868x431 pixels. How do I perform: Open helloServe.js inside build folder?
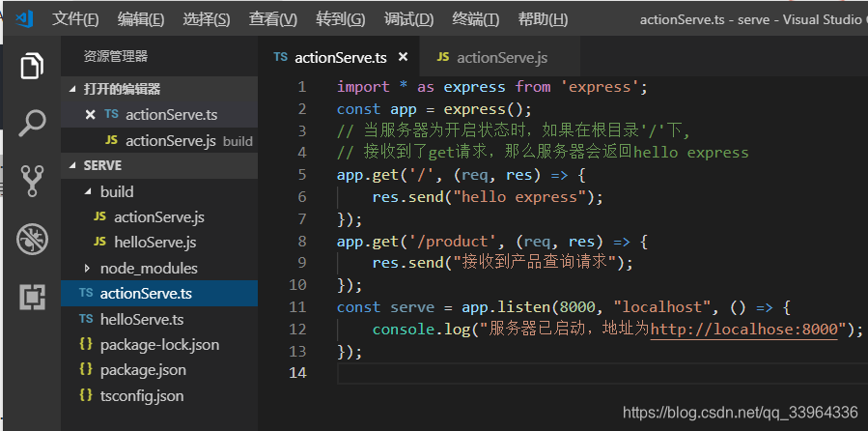click(159, 243)
